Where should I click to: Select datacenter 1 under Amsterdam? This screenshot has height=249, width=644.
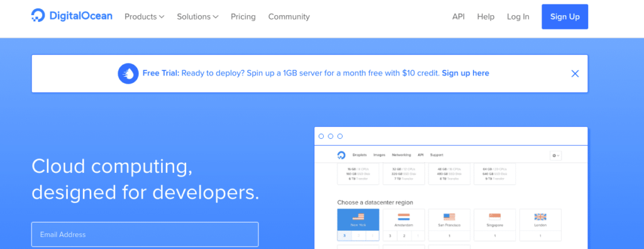click(x=418, y=236)
